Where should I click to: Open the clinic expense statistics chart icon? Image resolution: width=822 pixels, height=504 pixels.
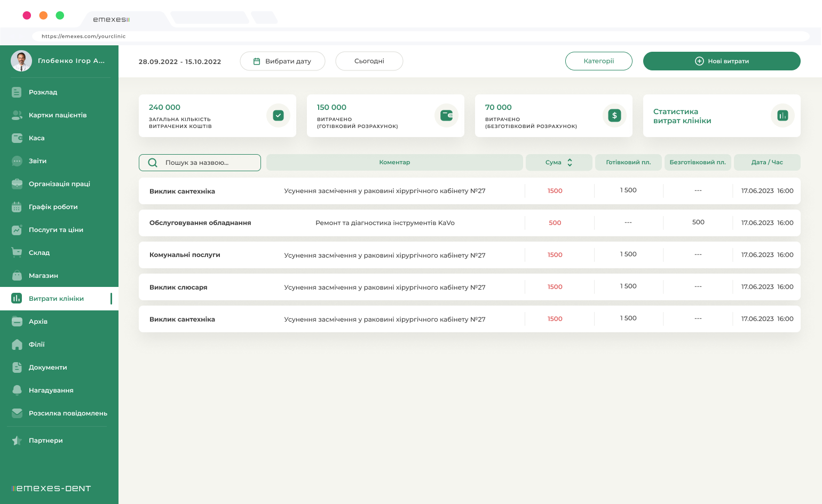pos(783,115)
